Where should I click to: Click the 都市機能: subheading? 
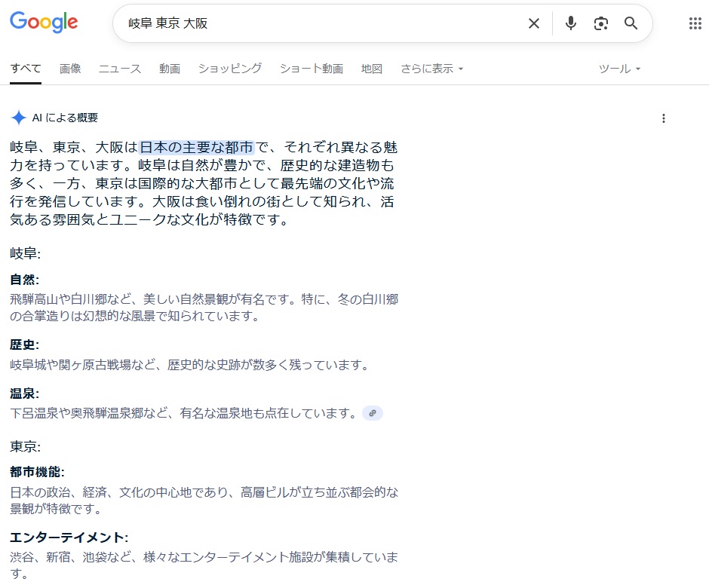click(37, 473)
